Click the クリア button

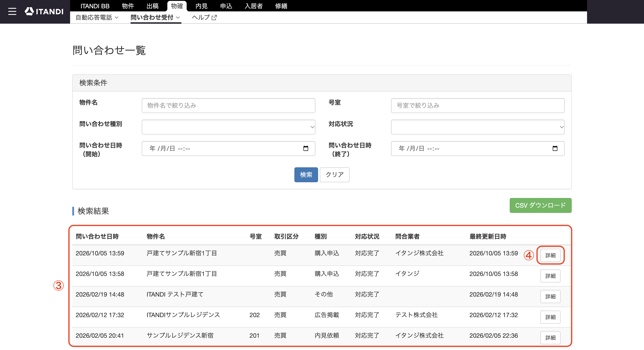tap(334, 175)
